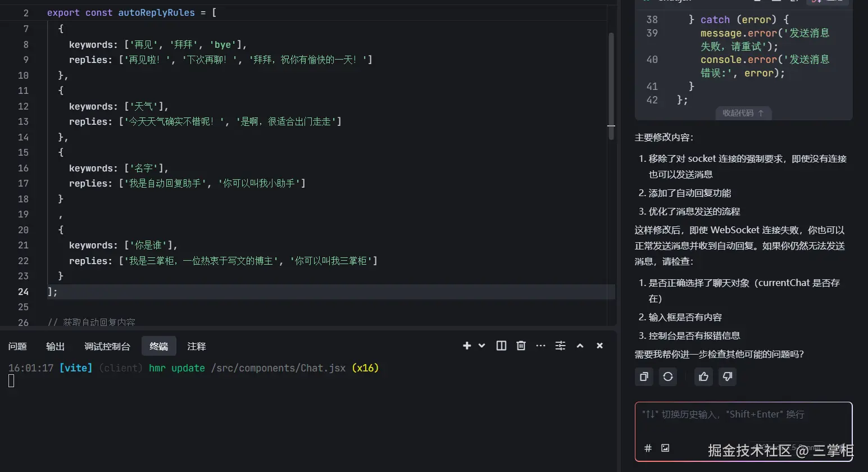Click the replies line with '下次再聊!'
868x472 pixels.
point(221,60)
